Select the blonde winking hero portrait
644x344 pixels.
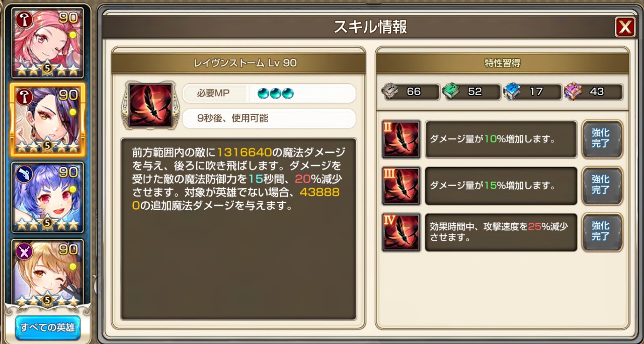48,272
